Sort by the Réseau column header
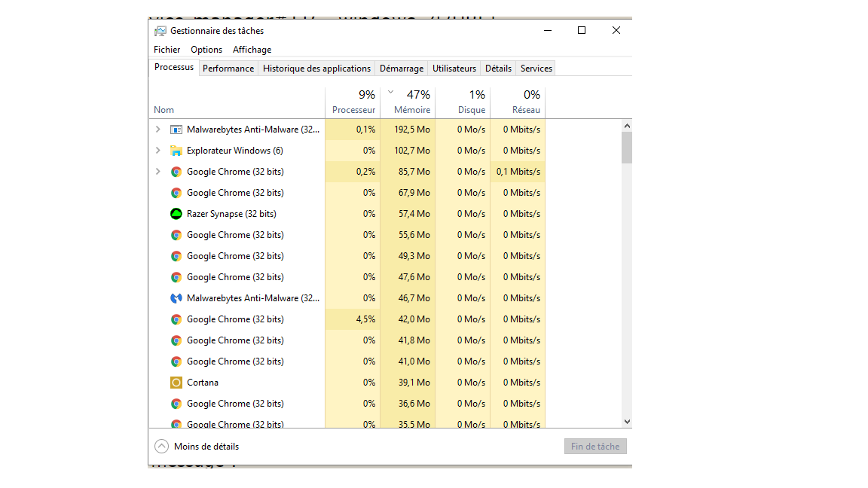 coord(518,103)
